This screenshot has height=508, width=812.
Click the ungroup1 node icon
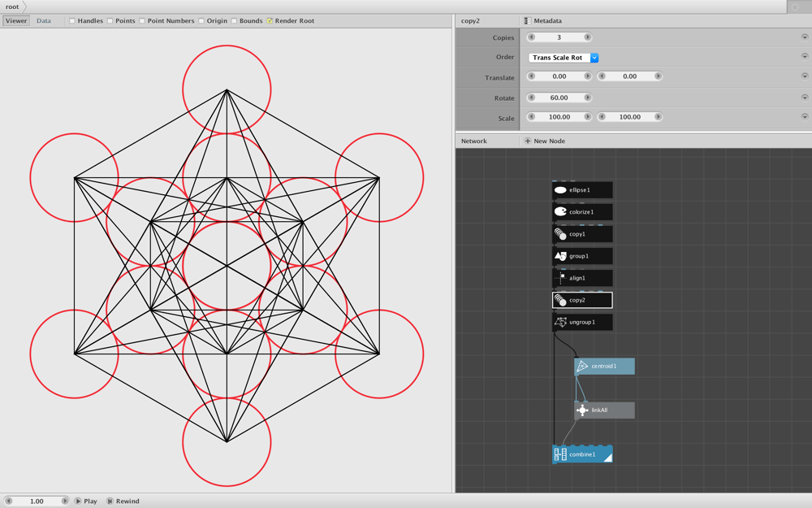[560, 323]
